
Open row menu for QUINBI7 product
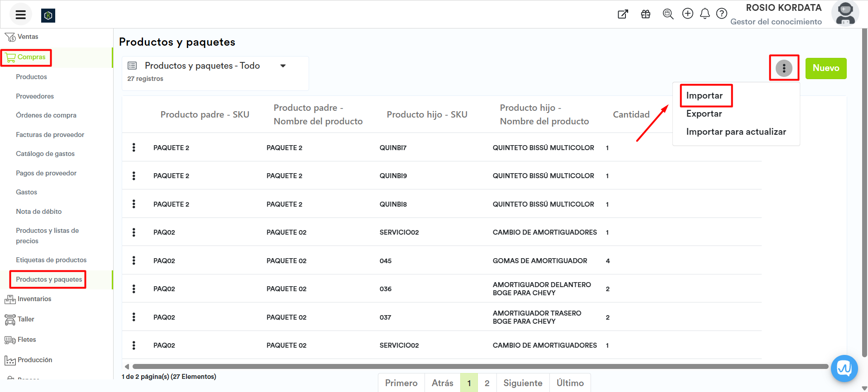pyautogui.click(x=134, y=147)
